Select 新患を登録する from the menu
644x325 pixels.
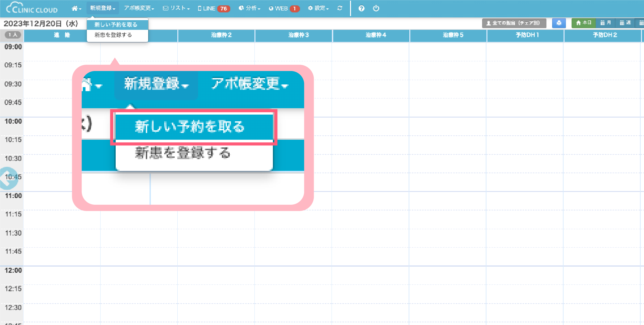tap(113, 35)
